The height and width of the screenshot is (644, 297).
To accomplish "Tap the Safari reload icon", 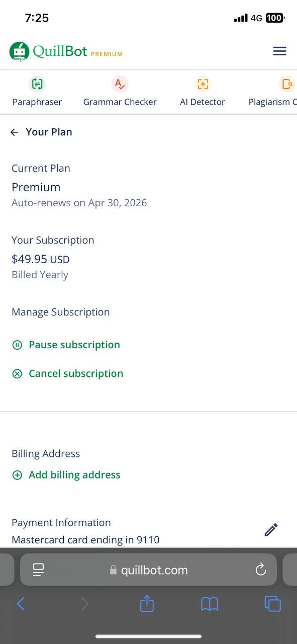I will pos(260,570).
